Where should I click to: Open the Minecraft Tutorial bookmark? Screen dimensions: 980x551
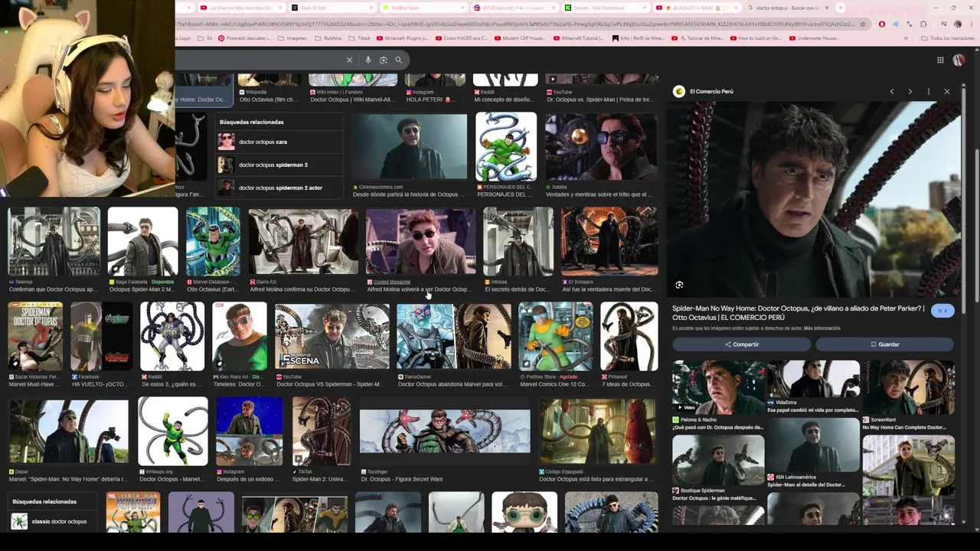point(579,37)
